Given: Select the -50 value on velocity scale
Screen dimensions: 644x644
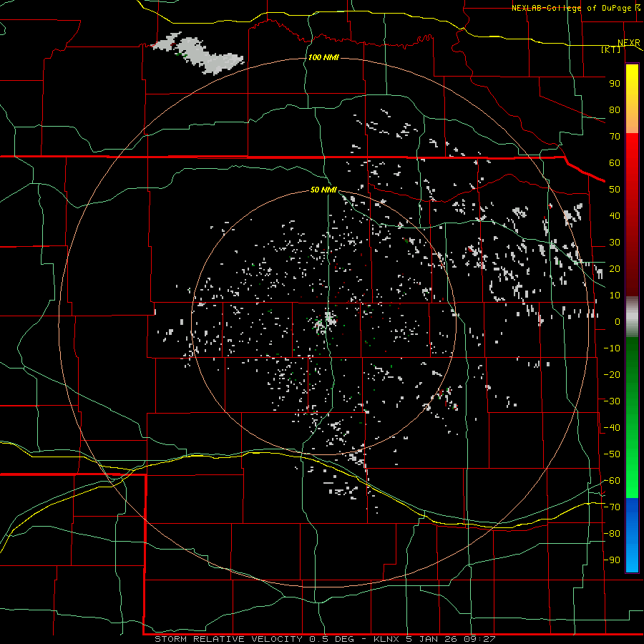Looking at the screenshot, I should point(612,454).
